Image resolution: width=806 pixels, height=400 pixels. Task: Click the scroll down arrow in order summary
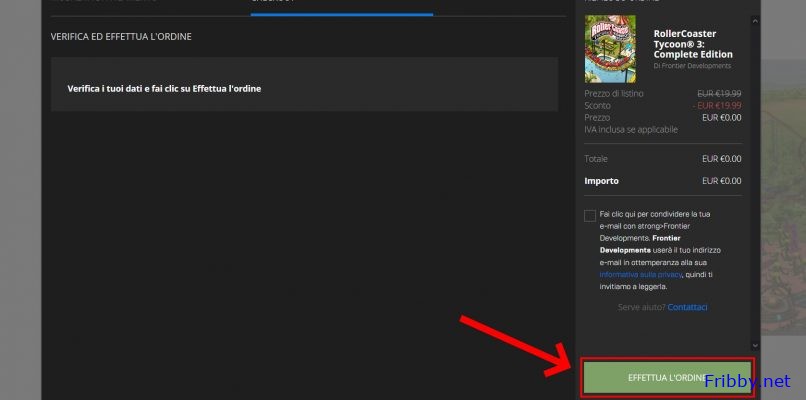click(x=754, y=345)
